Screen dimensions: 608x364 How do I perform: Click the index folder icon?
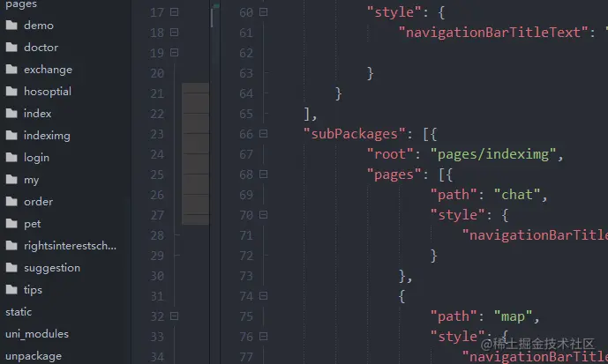point(11,114)
